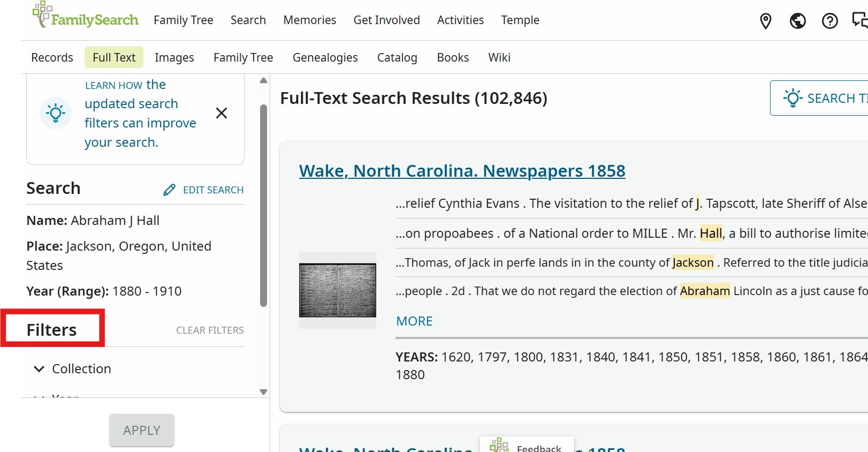Open the globe language selector

[x=798, y=21]
